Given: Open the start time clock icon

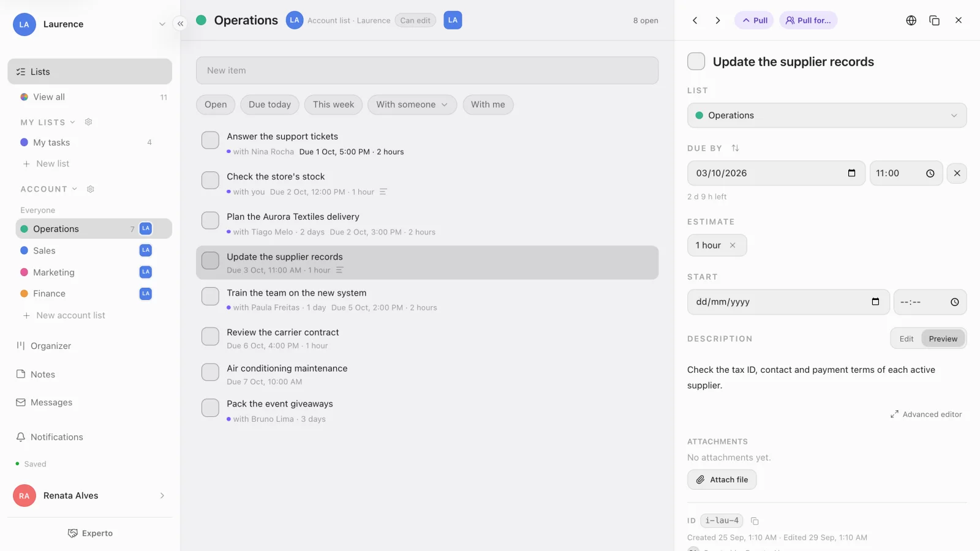Looking at the screenshot, I should [954, 302].
